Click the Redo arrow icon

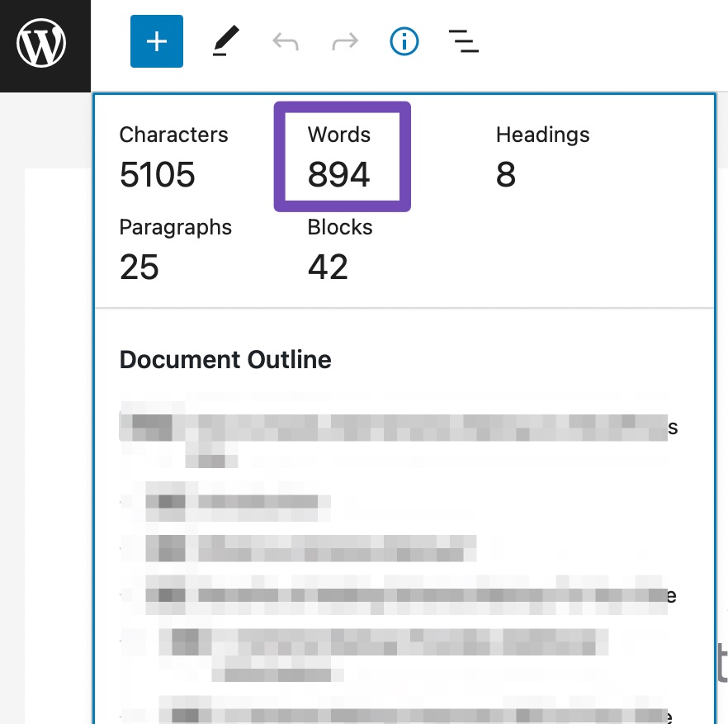coord(344,40)
